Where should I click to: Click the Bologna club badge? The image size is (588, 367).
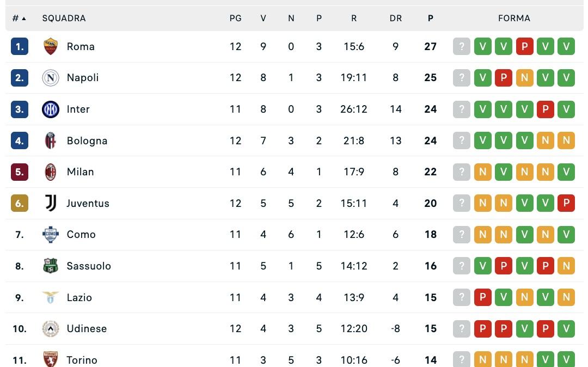point(50,140)
